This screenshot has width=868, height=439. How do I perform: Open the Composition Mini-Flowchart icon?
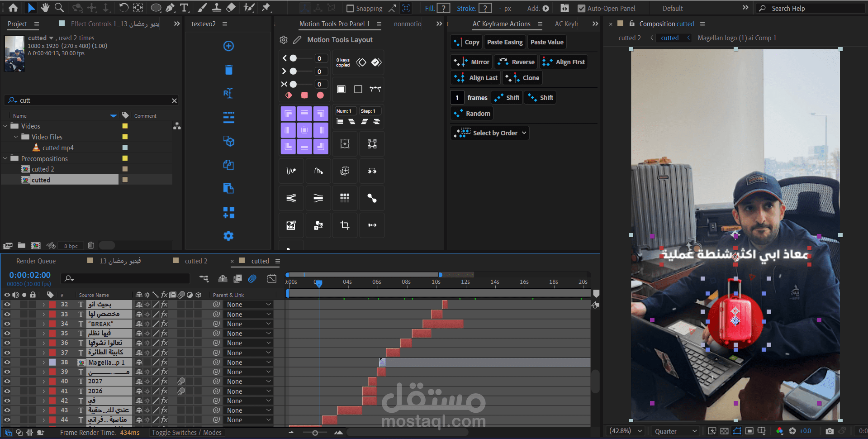[204, 278]
